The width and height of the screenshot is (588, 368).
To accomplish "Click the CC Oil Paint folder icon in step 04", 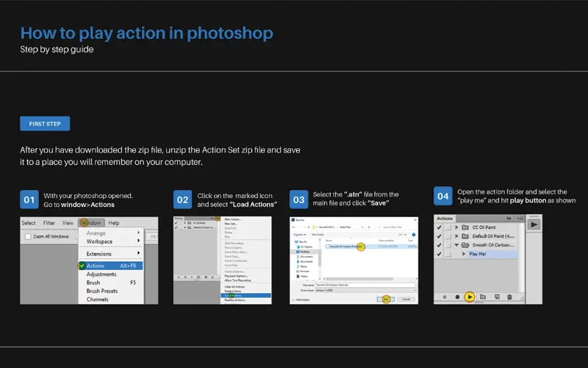I will coord(465,227).
